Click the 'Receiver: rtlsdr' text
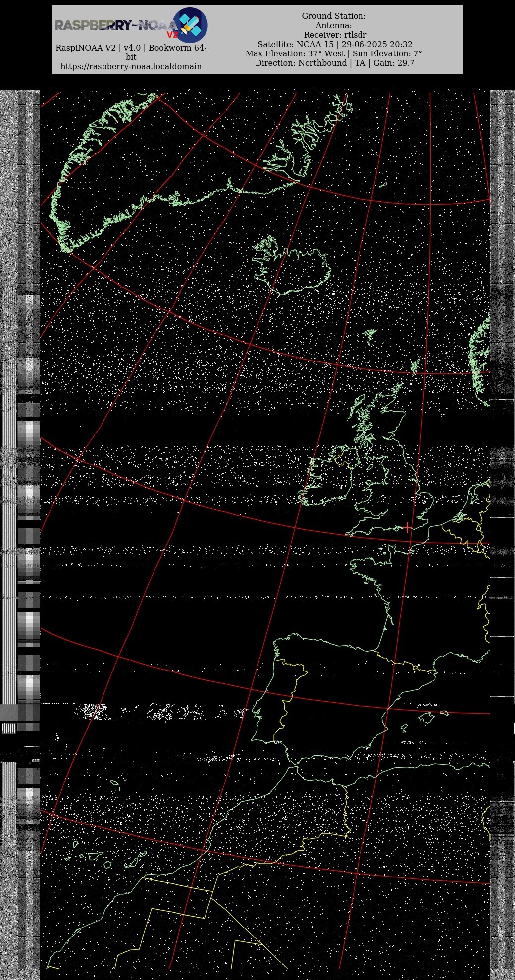The image size is (515, 980). [335, 35]
